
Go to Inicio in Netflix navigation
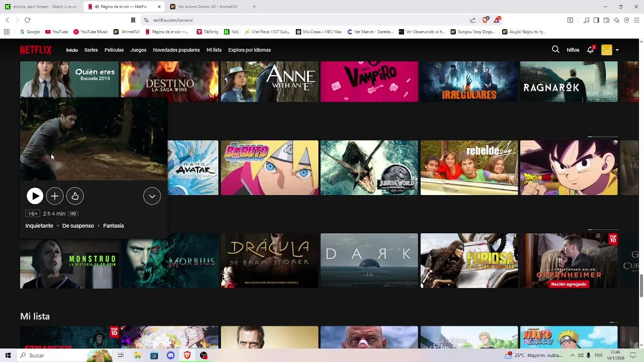point(72,50)
